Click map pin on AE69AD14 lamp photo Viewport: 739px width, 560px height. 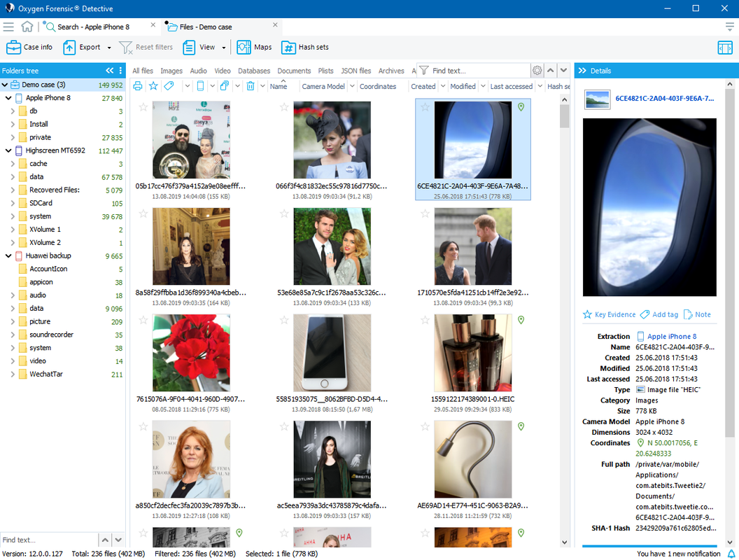pyautogui.click(x=521, y=426)
